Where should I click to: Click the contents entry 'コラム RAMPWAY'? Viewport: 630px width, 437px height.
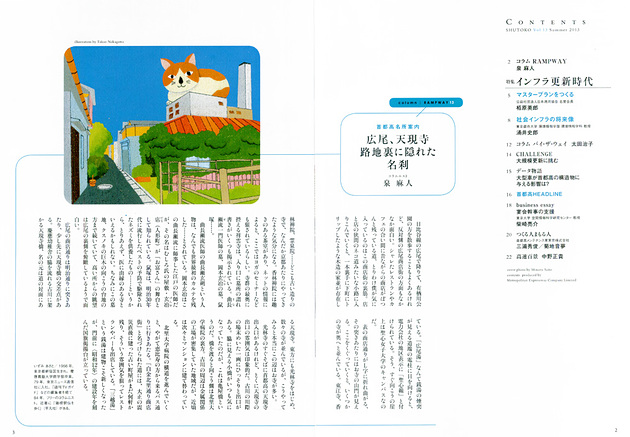541,61
